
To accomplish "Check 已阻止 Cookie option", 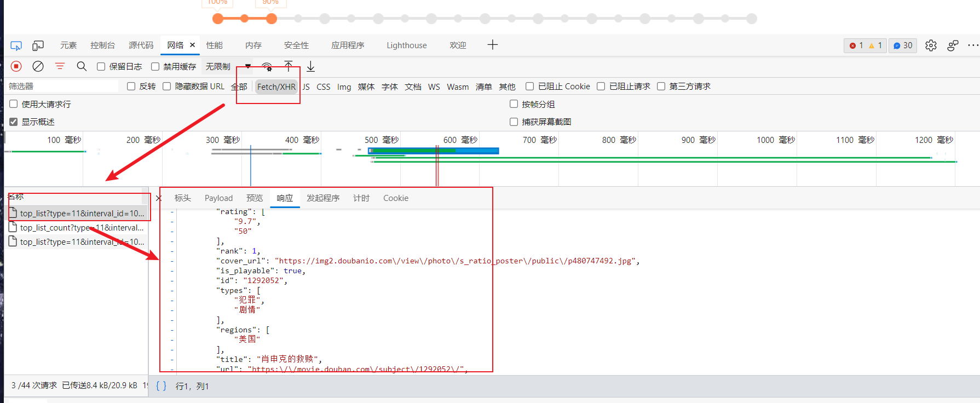I will coord(529,86).
